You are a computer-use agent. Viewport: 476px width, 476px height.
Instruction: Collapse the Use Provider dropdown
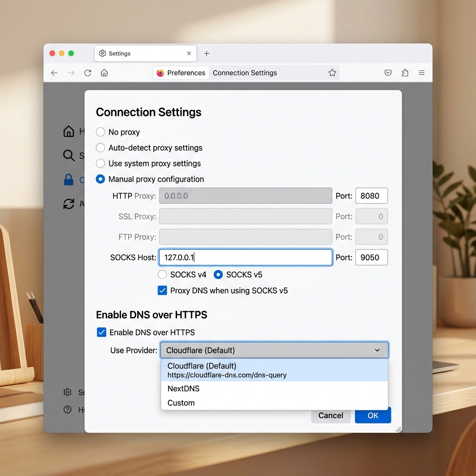click(x=274, y=350)
